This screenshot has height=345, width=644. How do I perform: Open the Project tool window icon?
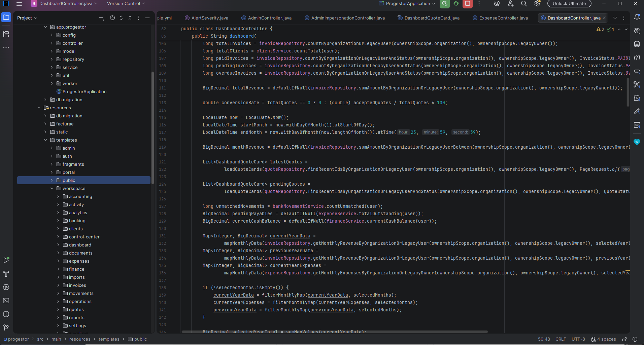(x=6, y=17)
